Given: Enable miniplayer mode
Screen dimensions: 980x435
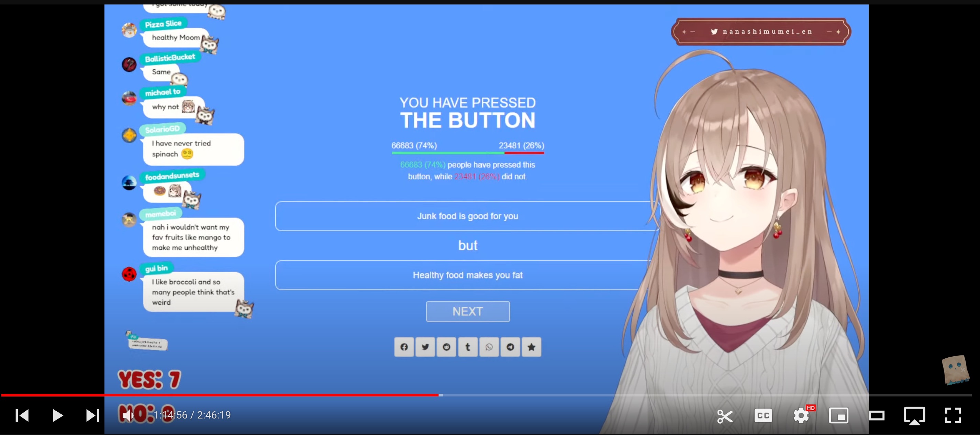Looking at the screenshot, I should point(838,415).
